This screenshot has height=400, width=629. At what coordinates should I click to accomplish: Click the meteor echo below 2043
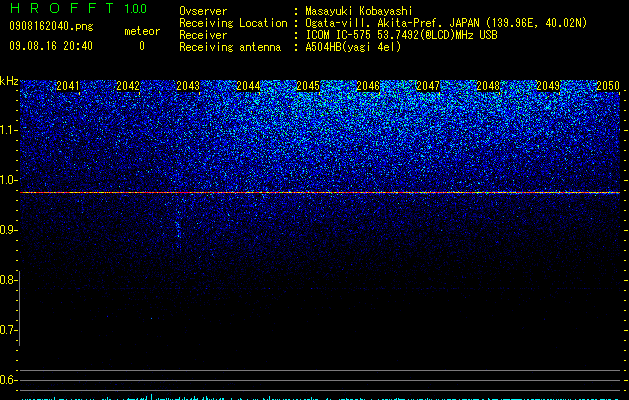(178, 229)
